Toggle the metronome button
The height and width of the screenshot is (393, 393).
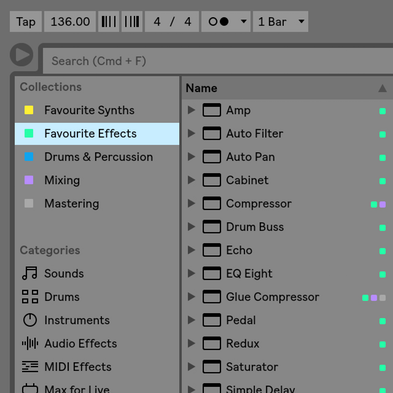tap(219, 22)
